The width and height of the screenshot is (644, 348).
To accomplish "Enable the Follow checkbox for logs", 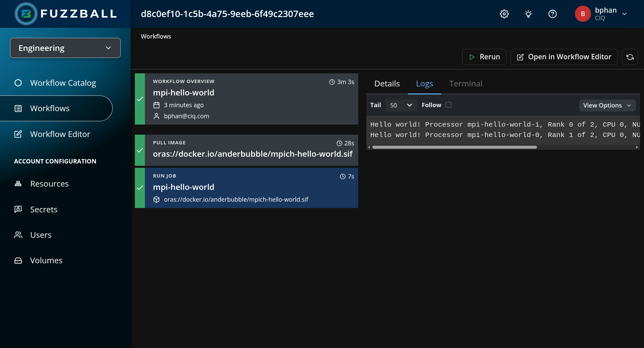I will pyautogui.click(x=449, y=105).
